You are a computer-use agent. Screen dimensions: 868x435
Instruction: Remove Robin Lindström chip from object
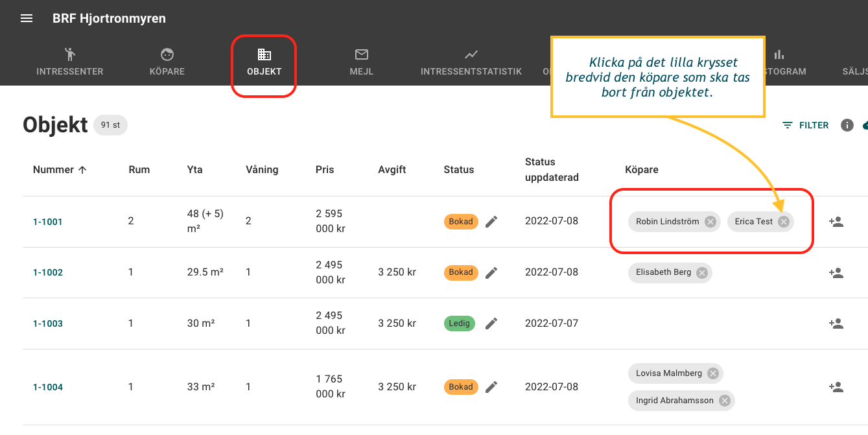pos(710,222)
